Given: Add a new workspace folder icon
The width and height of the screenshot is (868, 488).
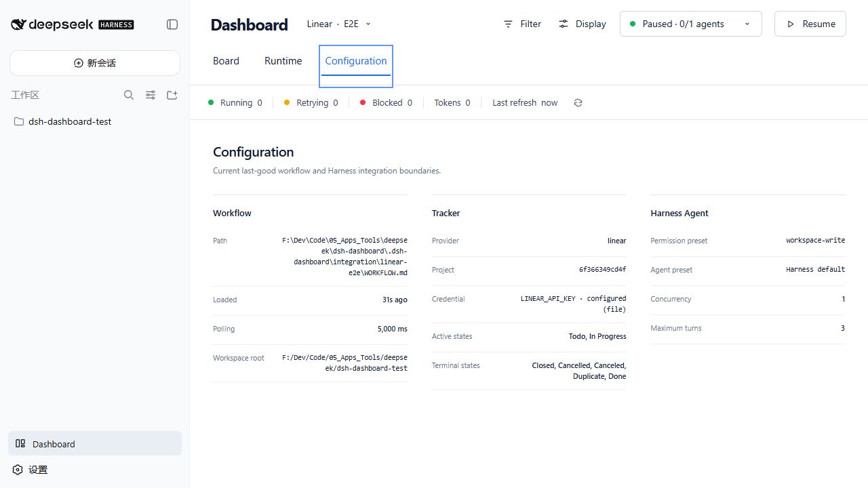Looking at the screenshot, I should pos(172,95).
